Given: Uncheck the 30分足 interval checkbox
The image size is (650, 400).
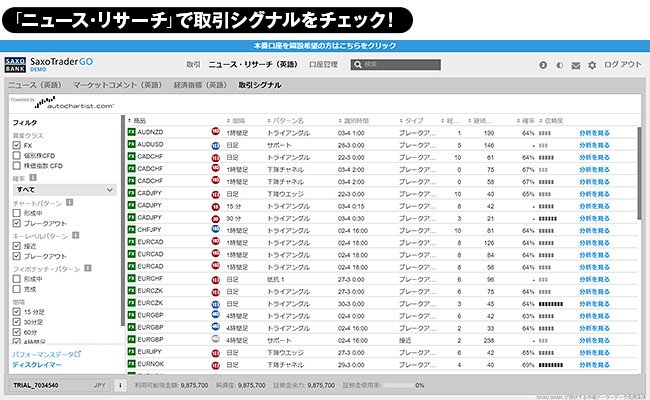Looking at the screenshot, I should tap(17, 322).
